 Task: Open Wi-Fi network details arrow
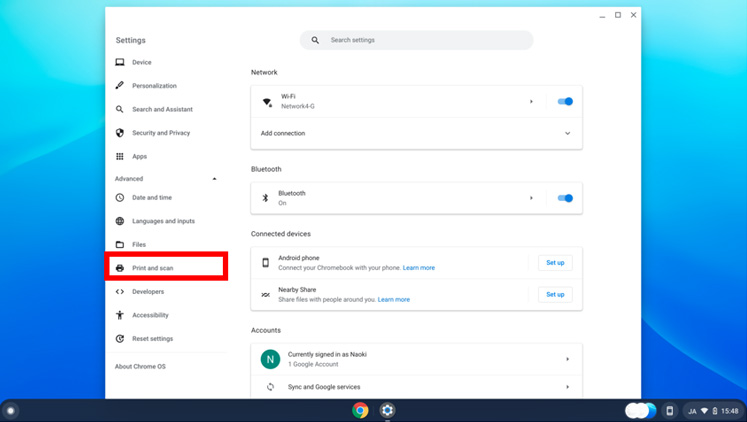(531, 101)
